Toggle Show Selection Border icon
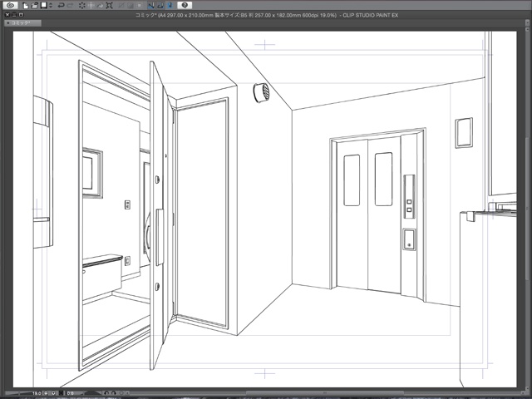Image resolution: width=532 pixels, height=399 pixels. (x=140, y=6)
